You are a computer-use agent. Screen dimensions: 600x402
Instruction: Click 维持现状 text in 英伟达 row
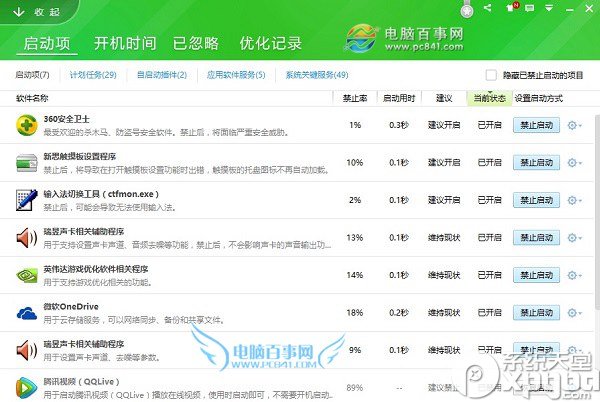pos(444,275)
